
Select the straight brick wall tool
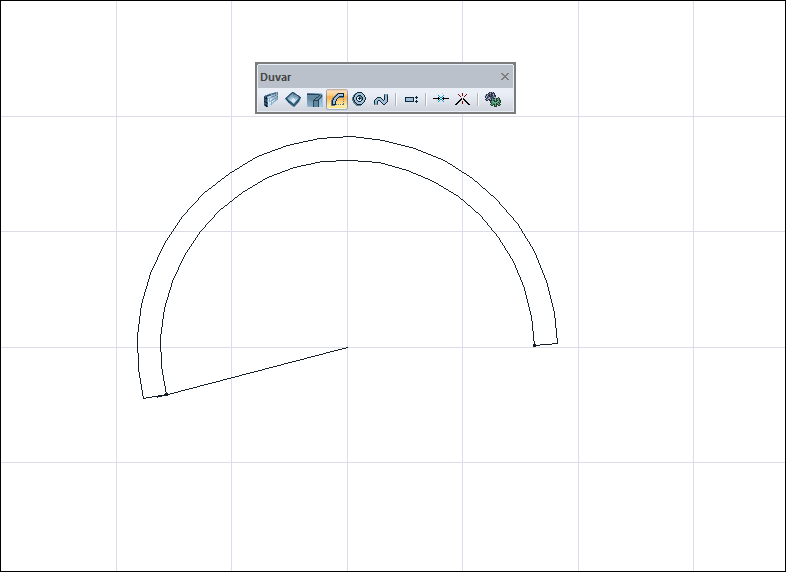(x=270, y=100)
